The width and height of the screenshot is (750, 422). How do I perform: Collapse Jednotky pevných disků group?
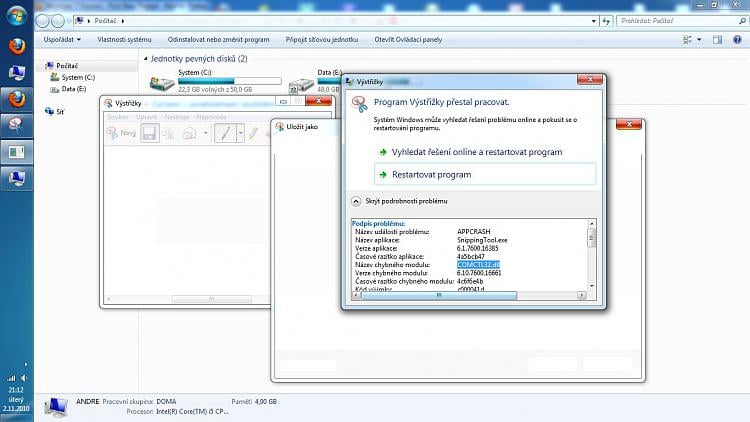pyautogui.click(x=145, y=58)
